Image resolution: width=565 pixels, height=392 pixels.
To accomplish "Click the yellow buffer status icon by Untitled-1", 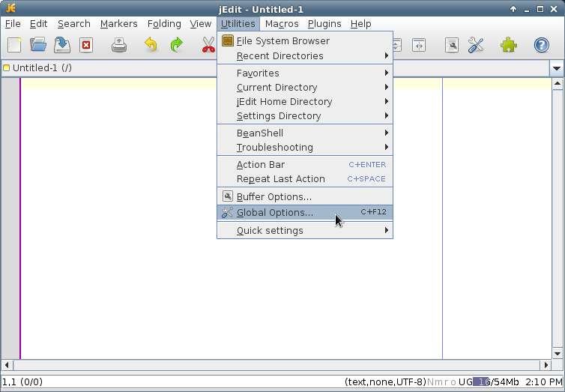I will click(6, 68).
